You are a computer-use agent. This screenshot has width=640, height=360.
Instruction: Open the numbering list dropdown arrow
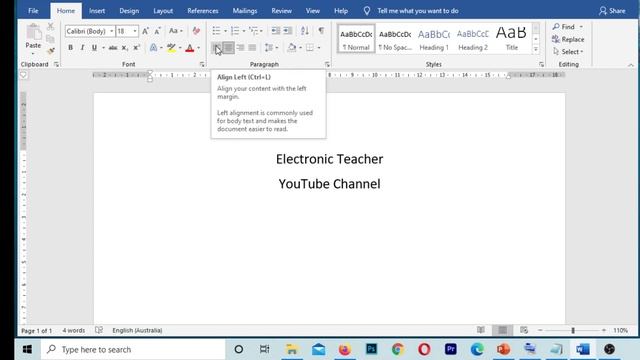[x=244, y=31]
